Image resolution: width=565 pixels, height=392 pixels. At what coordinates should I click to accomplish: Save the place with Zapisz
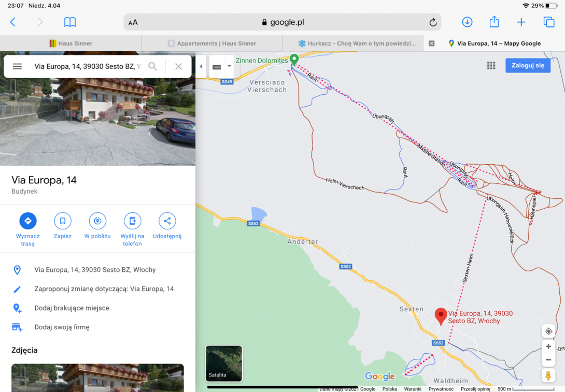click(63, 221)
